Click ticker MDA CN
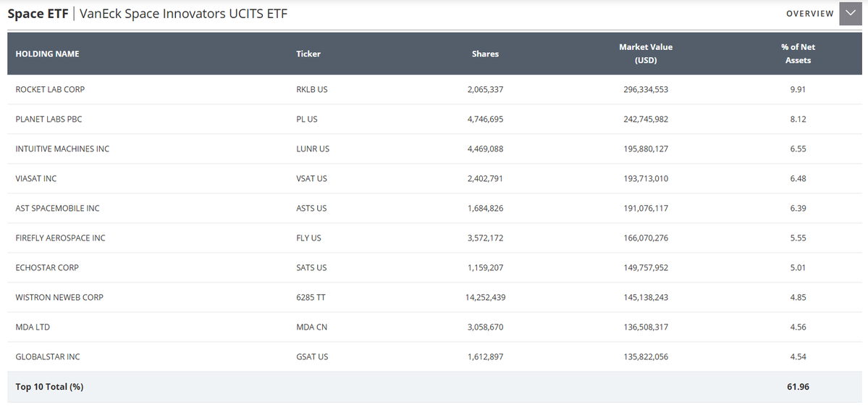The height and width of the screenshot is (410, 868). [312, 327]
